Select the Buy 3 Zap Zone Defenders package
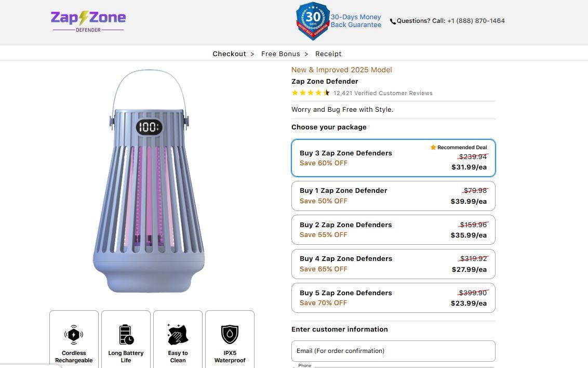This screenshot has height=368, width=588. tap(393, 158)
